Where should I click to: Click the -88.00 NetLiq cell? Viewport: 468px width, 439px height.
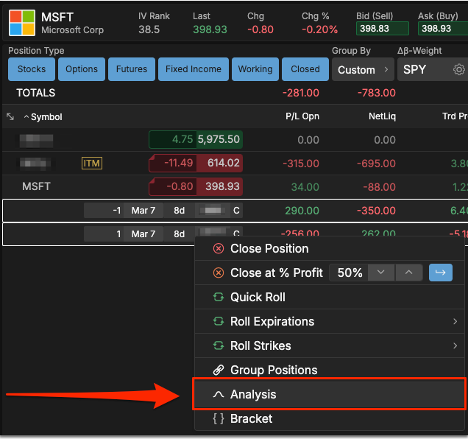pyautogui.click(x=379, y=187)
